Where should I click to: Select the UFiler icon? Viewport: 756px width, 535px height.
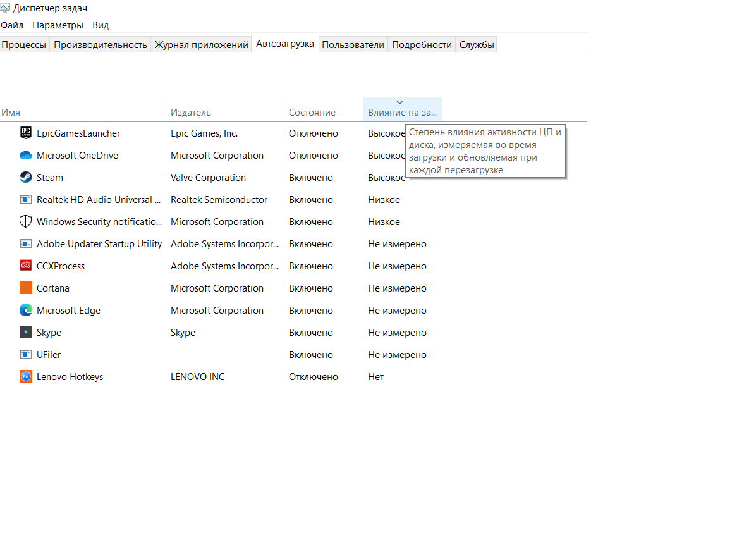click(x=25, y=355)
